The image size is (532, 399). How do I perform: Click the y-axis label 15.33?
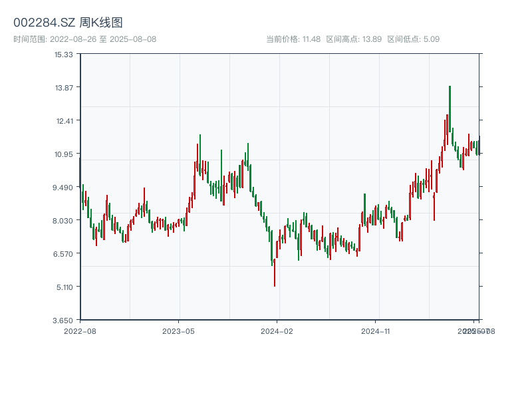64,55
